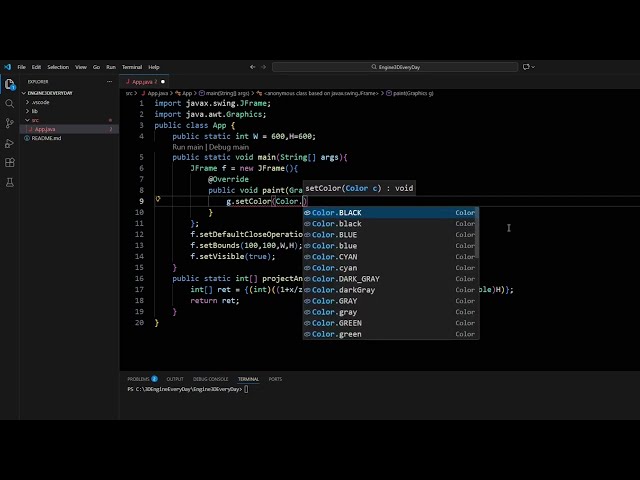Open the Run menu
640x480 pixels.
pos(111,67)
